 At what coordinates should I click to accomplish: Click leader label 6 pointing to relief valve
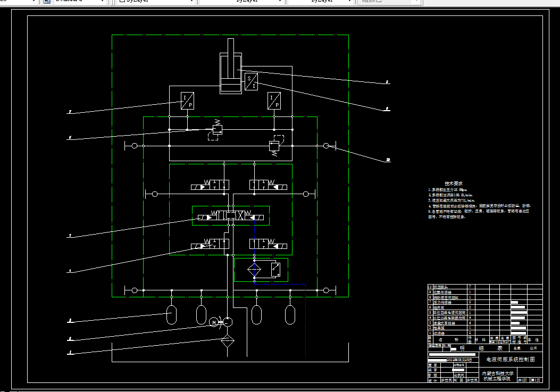pyautogui.click(x=70, y=137)
